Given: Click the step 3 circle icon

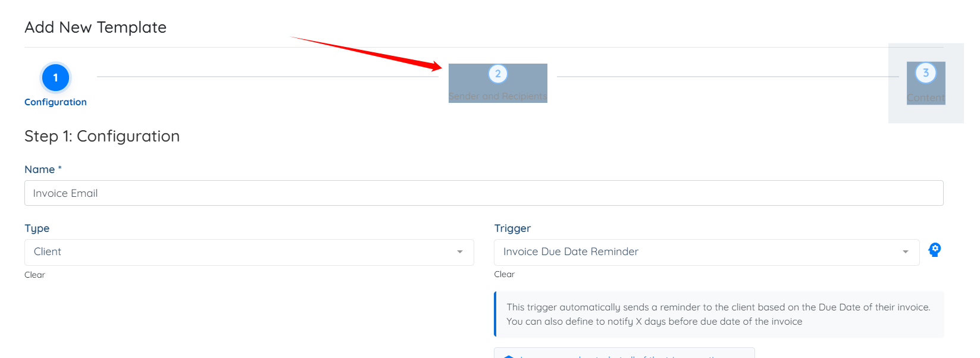Looking at the screenshot, I should pos(926,73).
